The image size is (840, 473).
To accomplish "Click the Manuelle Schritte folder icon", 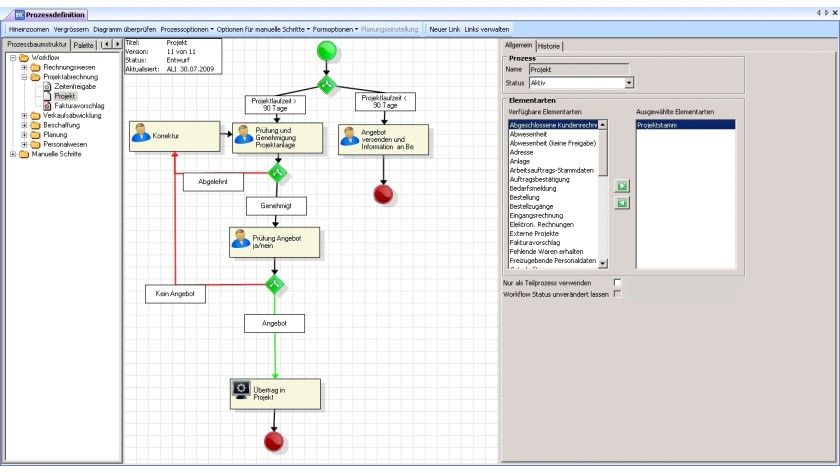I will coord(24,154).
